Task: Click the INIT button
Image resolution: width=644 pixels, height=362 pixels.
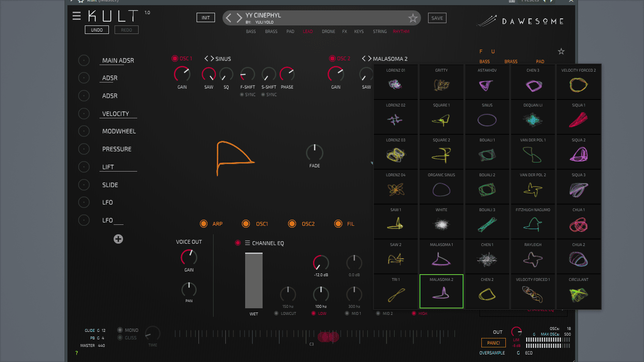Action: [206, 18]
